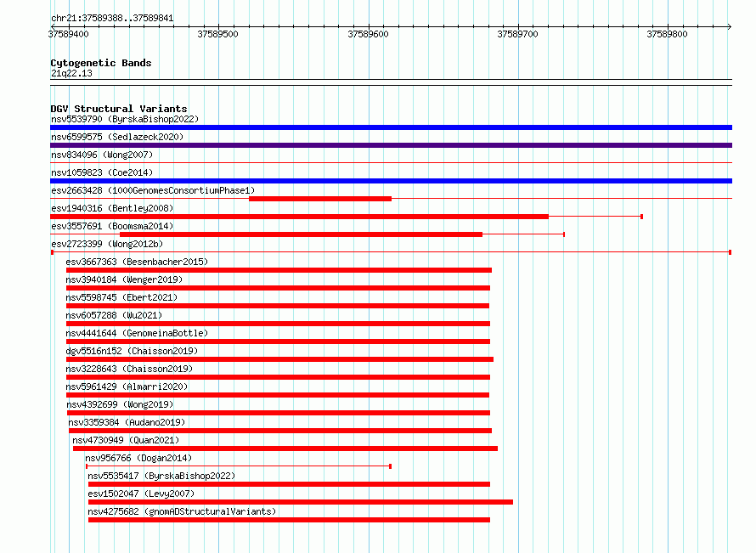This screenshot has height=553, width=756.
Task: Click the purple bar under nsv6599575
Action: click(x=391, y=145)
